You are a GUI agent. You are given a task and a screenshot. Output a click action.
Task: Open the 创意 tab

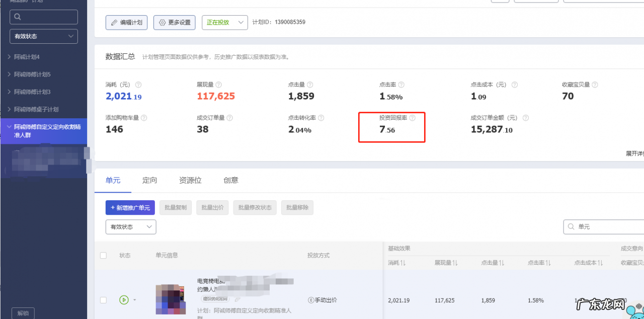click(x=230, y=180)
